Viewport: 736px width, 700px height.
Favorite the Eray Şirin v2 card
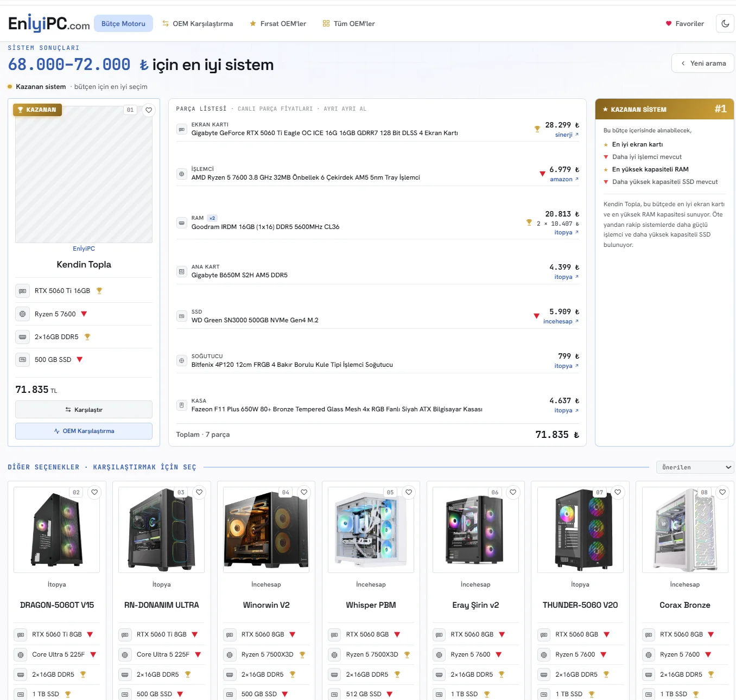513,492
